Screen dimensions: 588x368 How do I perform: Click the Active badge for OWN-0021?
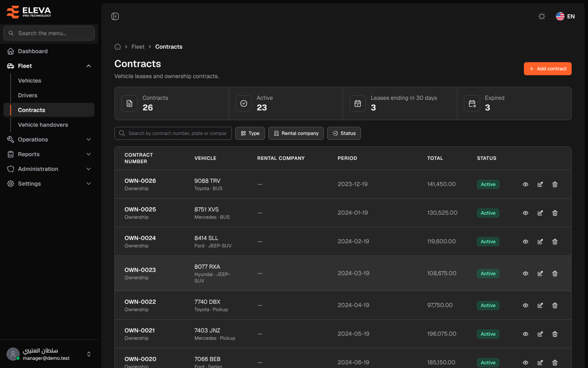click(488, 334)
